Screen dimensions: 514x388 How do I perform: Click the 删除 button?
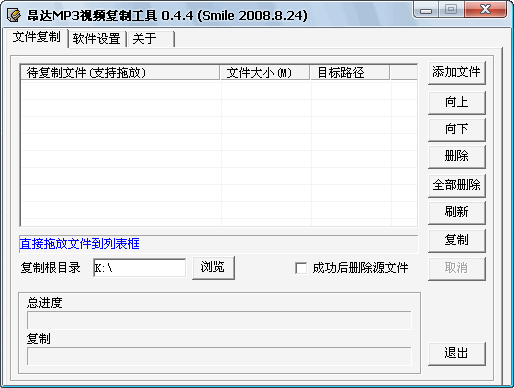456,156
